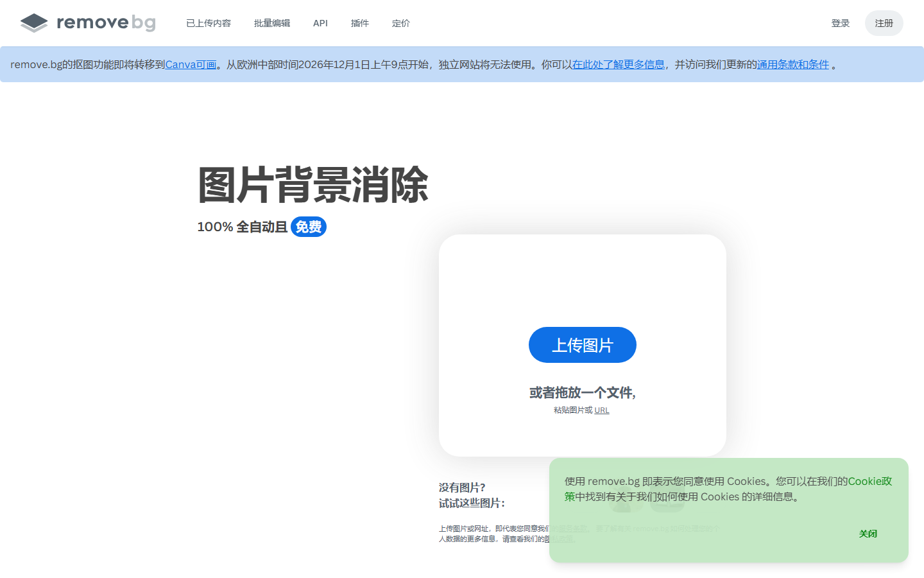Go to 批量编辑 in the navigation

pyautogui.click(x=272, y=23)
